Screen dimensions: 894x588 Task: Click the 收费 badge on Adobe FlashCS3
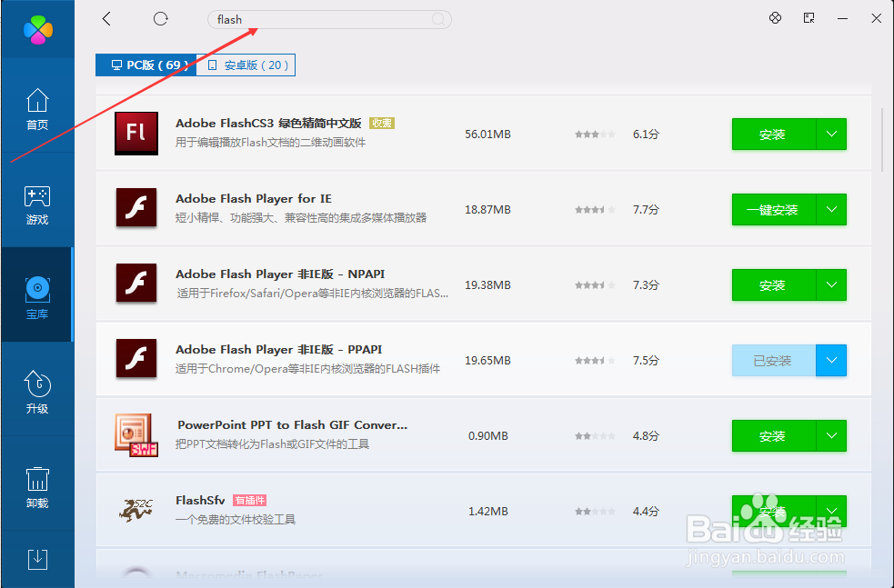(382, 123)
